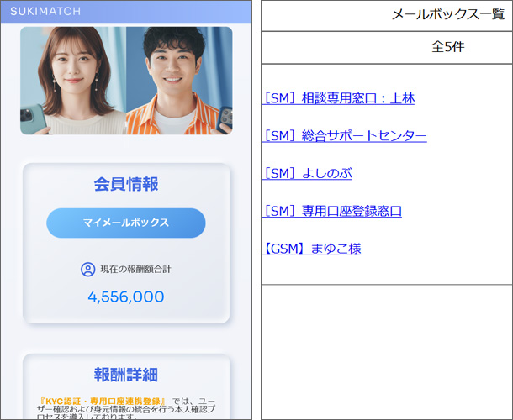
Task: Click the SUKIMATCH logo in header
Action: tap(45, 12)
